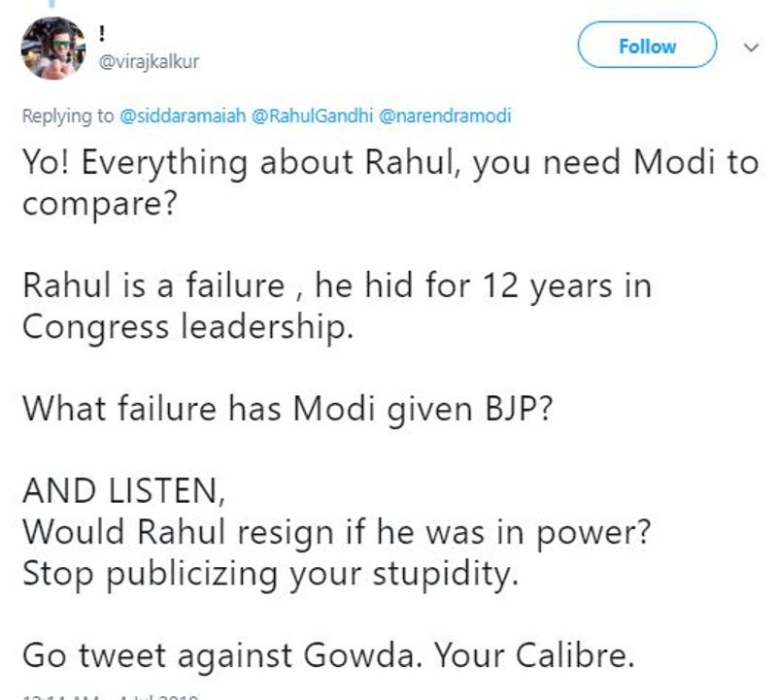Visit the @siddaramaiah mention link

[x=183, y=116]
